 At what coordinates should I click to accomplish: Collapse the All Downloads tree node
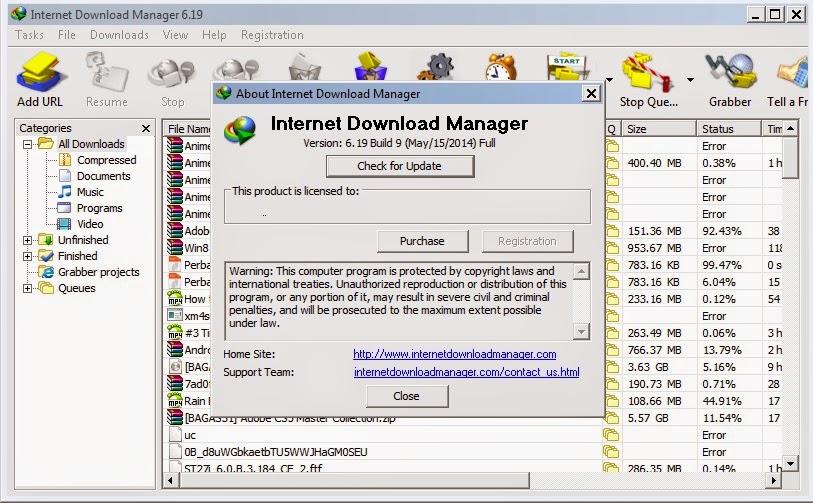pyautogui.click(x=27, y=144)
